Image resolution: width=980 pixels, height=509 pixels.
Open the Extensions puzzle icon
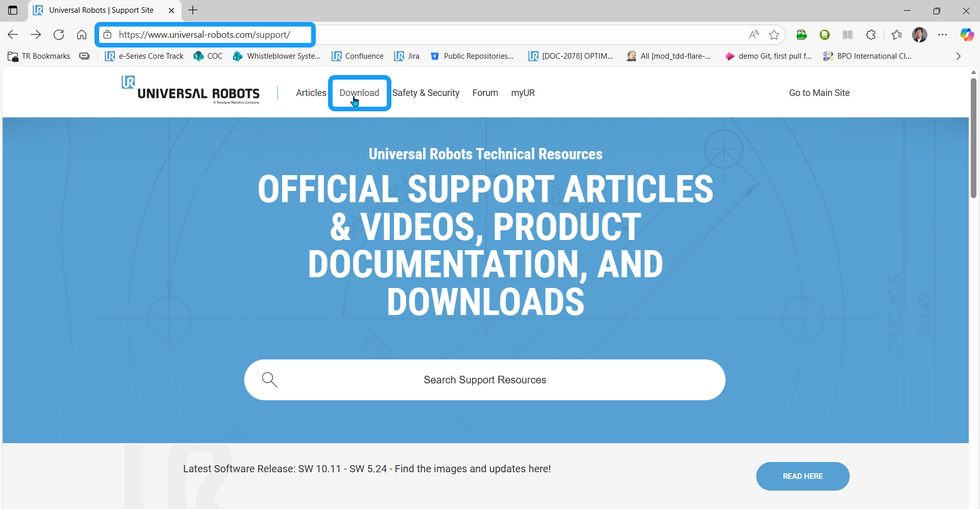tap(871, 35)
